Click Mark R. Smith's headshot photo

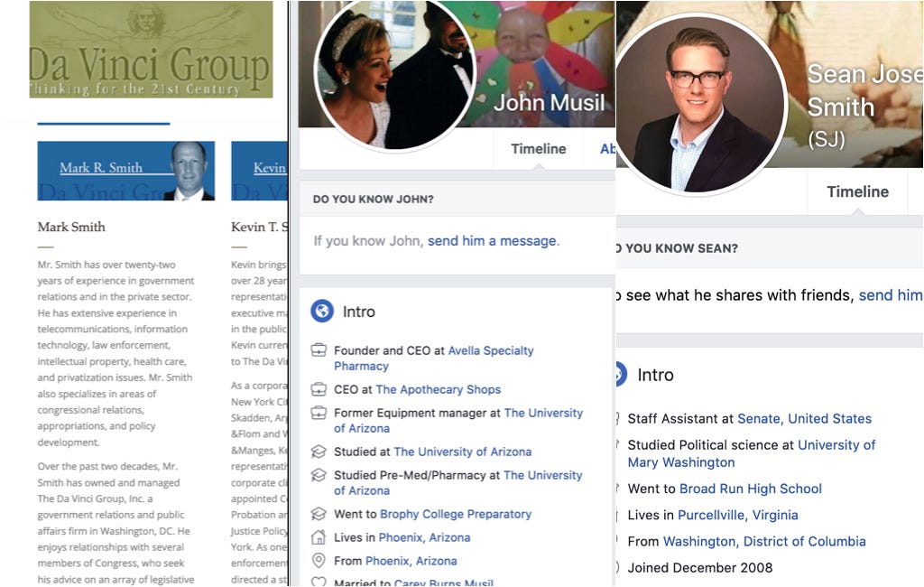click(x=190, y=171)
